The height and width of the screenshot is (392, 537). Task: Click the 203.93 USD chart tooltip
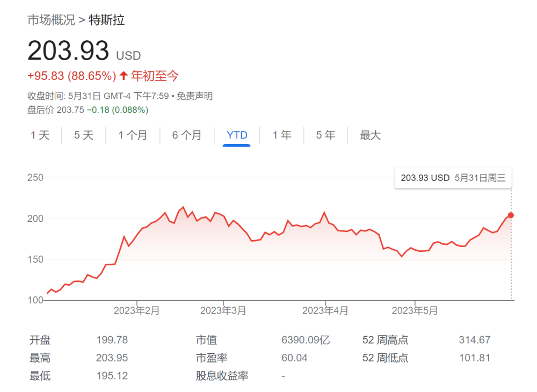pos(453,178)
